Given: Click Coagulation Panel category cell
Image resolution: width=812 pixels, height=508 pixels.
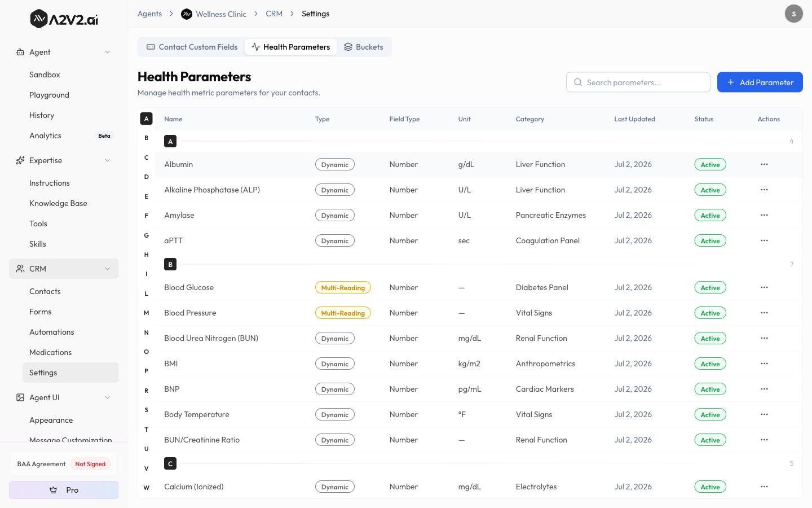Looking at the screenshot, I should click(548, 240).
